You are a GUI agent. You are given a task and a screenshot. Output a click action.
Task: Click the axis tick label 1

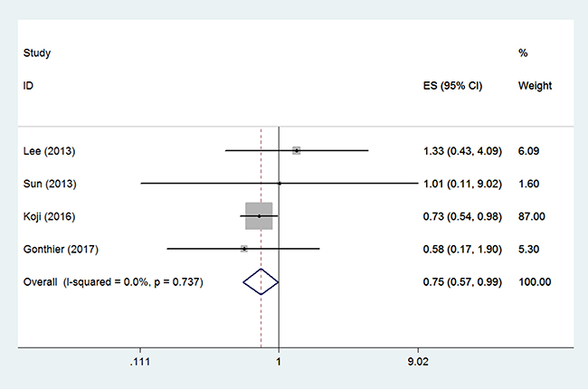point(279,360)
